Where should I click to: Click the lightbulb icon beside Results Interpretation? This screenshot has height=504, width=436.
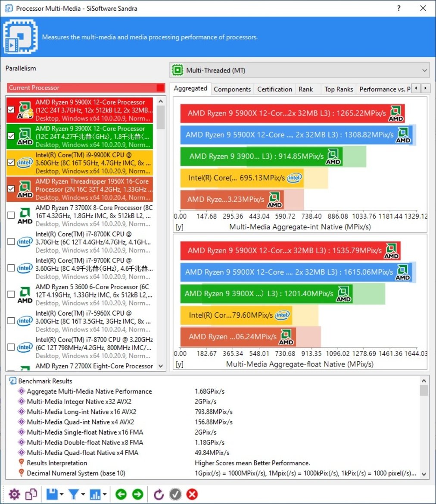point(21,463)
